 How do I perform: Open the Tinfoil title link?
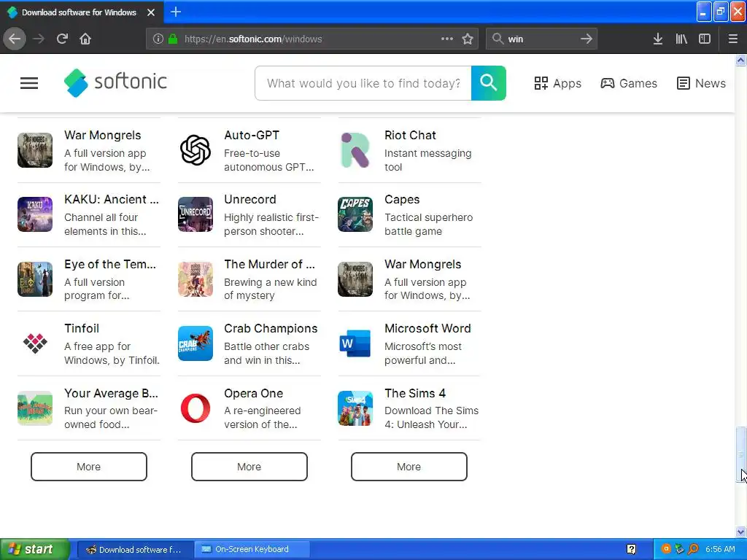82,329
